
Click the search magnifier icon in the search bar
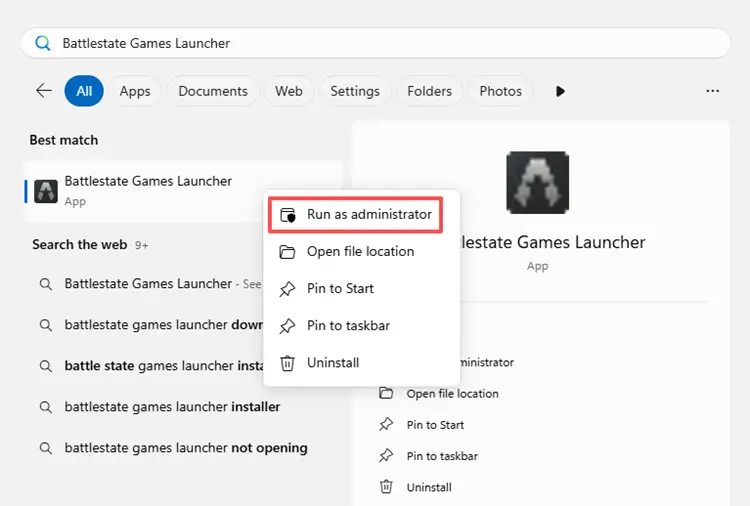click(x=43, y=43)
